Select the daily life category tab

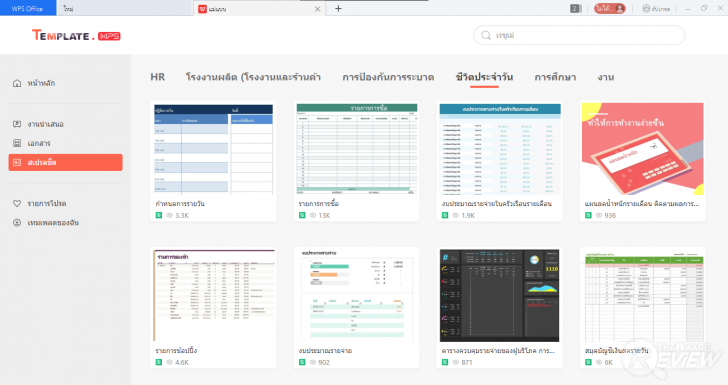coord(484,77)
